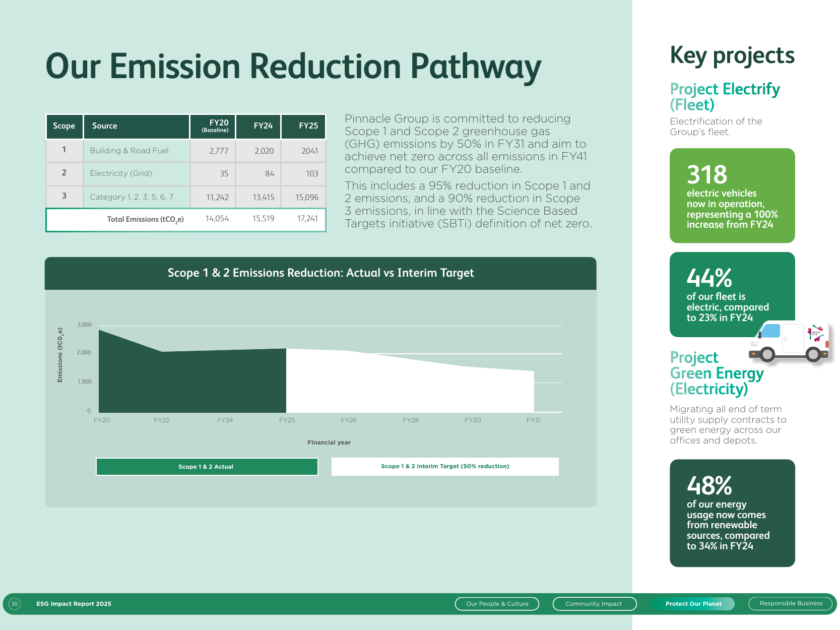Select the Interim Target (50% reduction) legend
This screenshot has width=840, height=630.
pos(445,467)
